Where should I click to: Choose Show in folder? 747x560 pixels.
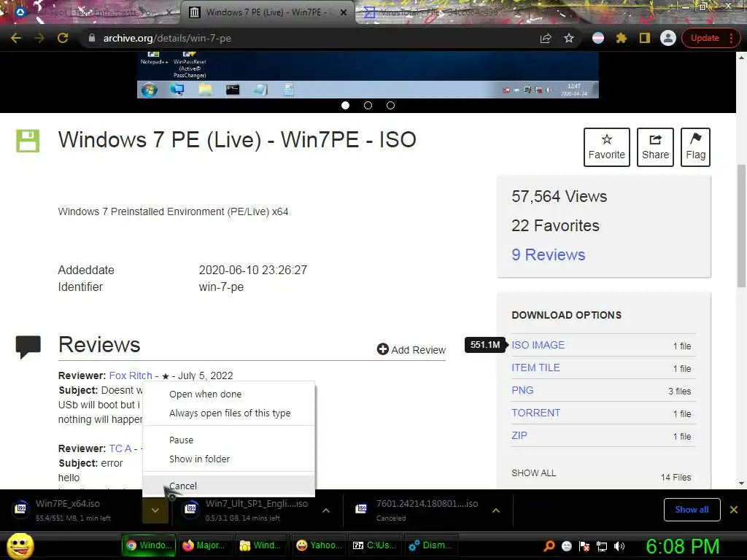[x=228, y=459]
